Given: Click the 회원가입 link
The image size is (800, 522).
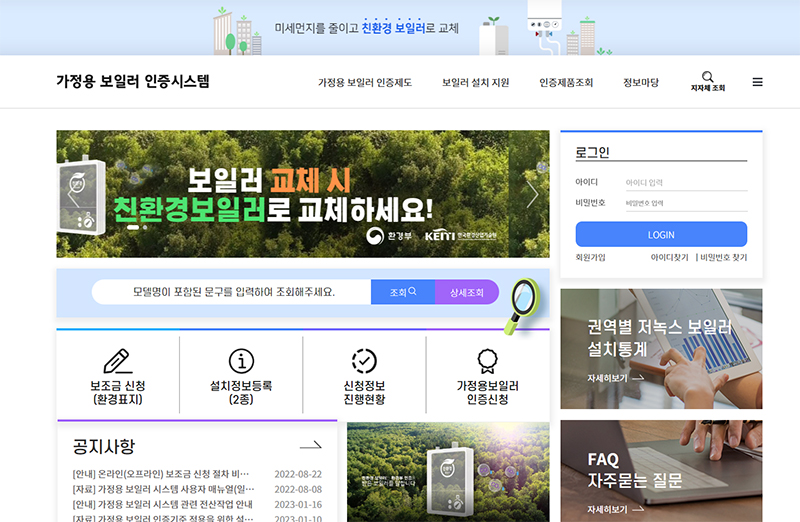Looking at the screenshot, I should [591, 257].
